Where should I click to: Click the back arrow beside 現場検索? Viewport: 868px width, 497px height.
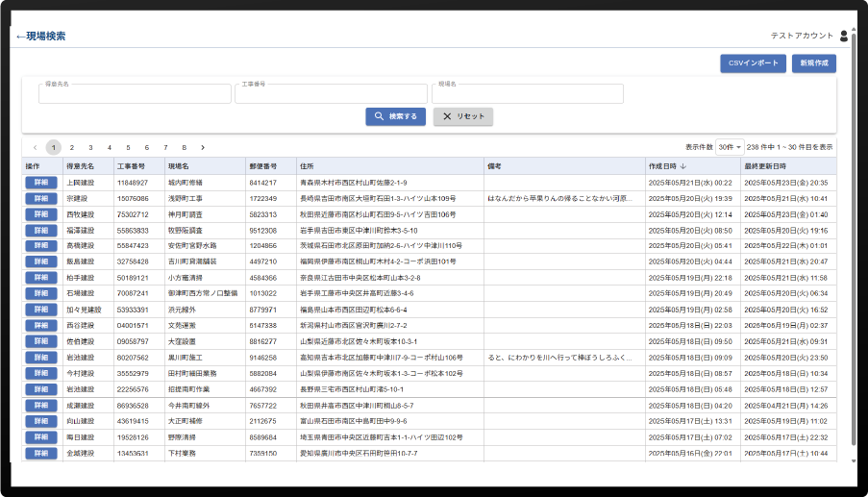pos(20,37)
